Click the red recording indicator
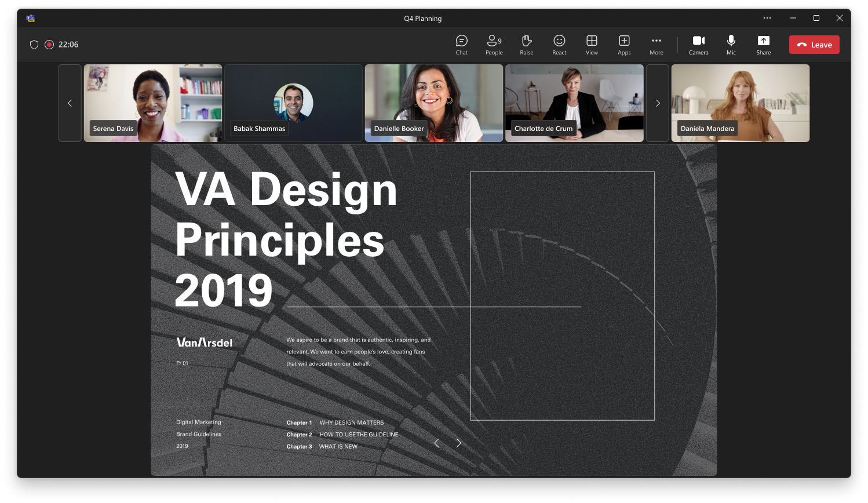Screen dimensions: 868x503 click(x=49, y=45)
